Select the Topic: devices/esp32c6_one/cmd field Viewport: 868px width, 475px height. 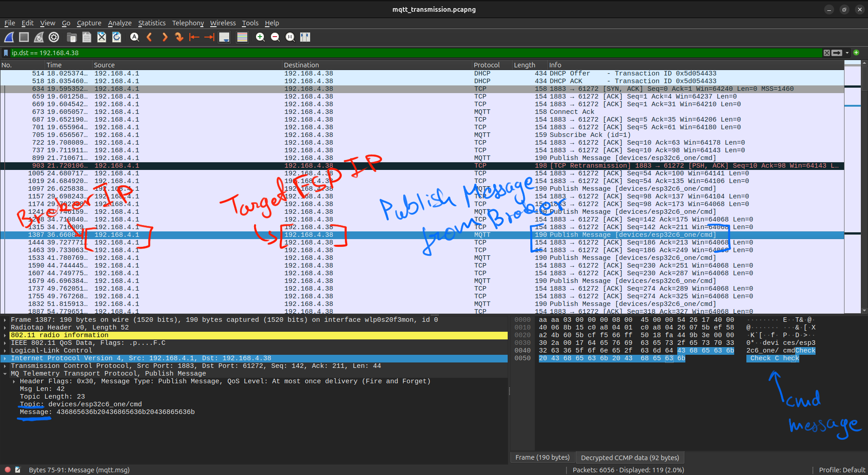(x=81, y=404)
